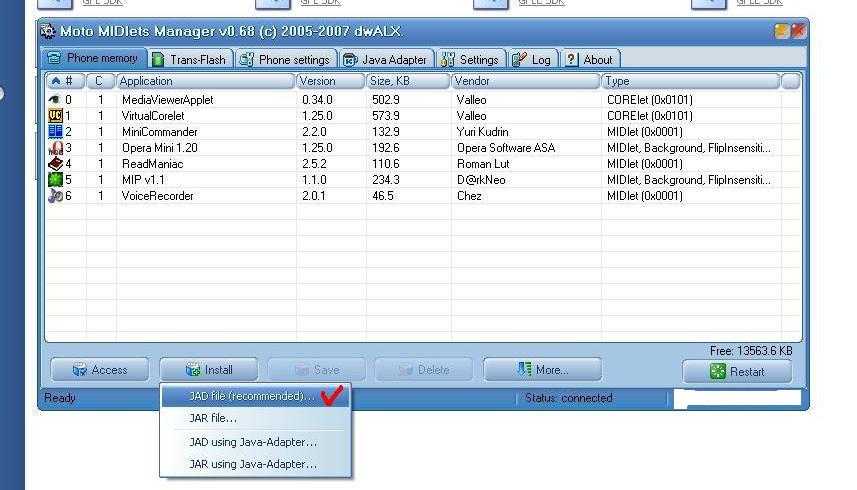Click the Opera Mini row icon

[x=55, y=147]
